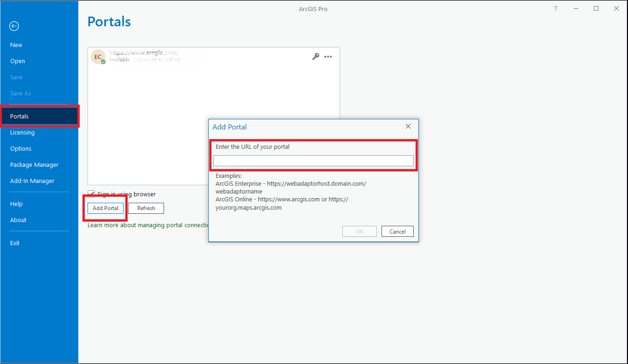Toggle the Sign in using browser checkbox

(91, 194)
